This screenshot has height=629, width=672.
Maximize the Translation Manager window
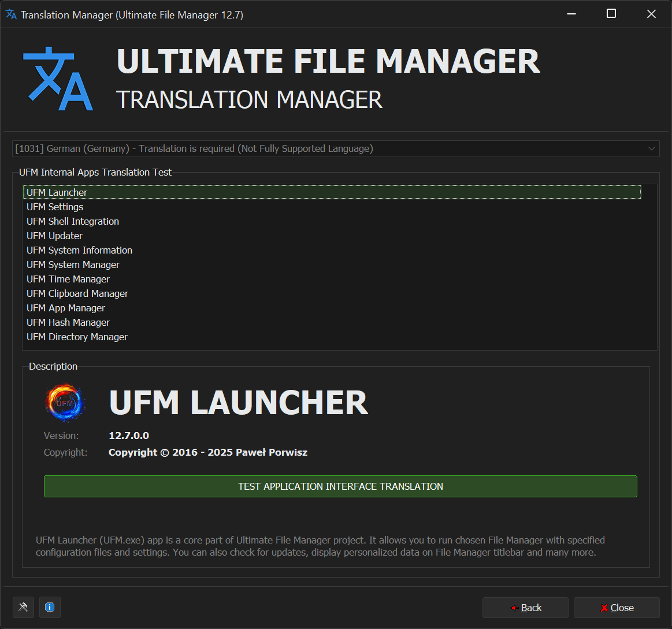point(611,14)
